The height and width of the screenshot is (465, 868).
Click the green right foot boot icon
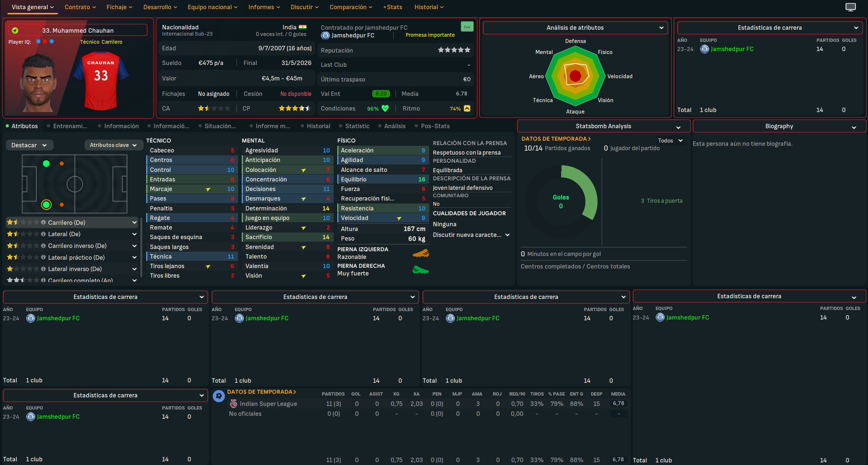click(x=421, y=270)
